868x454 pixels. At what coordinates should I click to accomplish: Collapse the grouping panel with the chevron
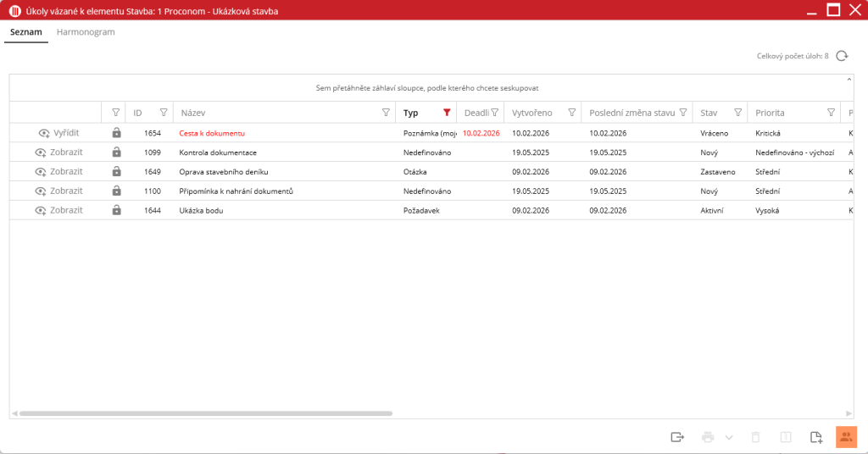(849, 80)
